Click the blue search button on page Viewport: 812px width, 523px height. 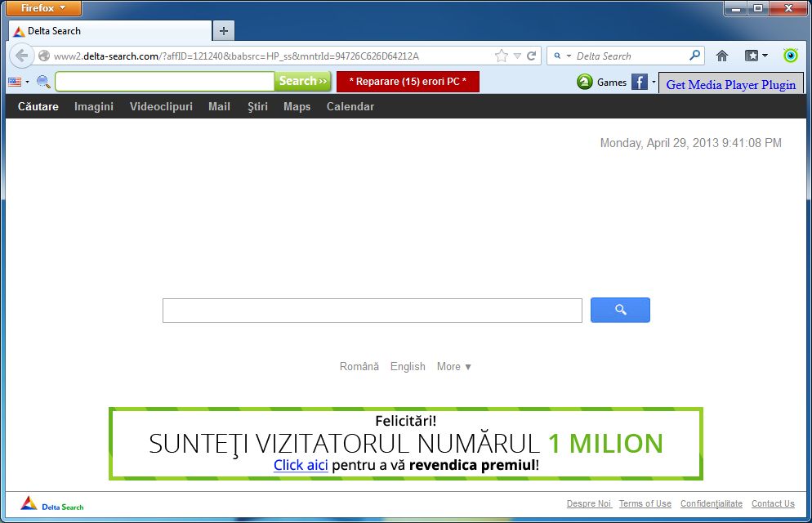(620, 310)
